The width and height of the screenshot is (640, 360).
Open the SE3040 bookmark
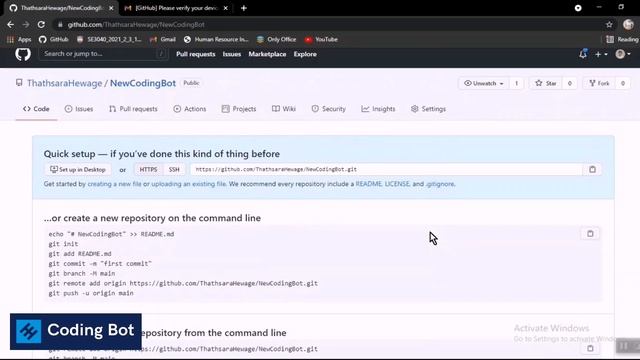point(109,40)
